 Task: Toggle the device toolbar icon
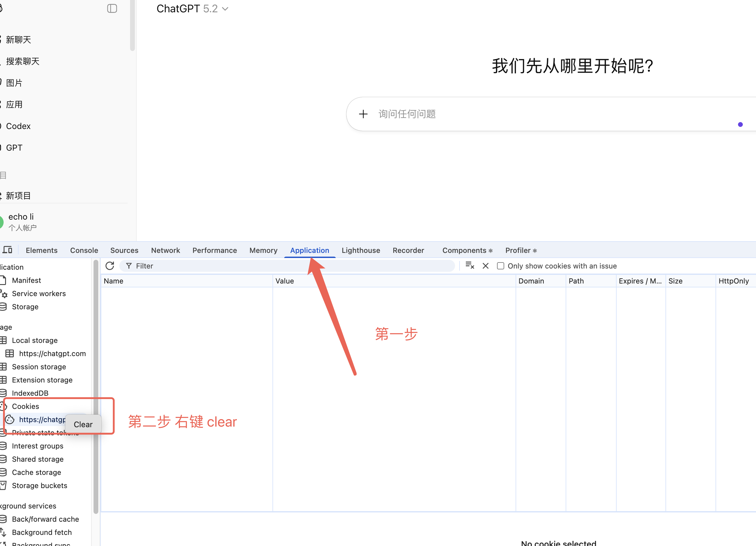click(7, 250)
